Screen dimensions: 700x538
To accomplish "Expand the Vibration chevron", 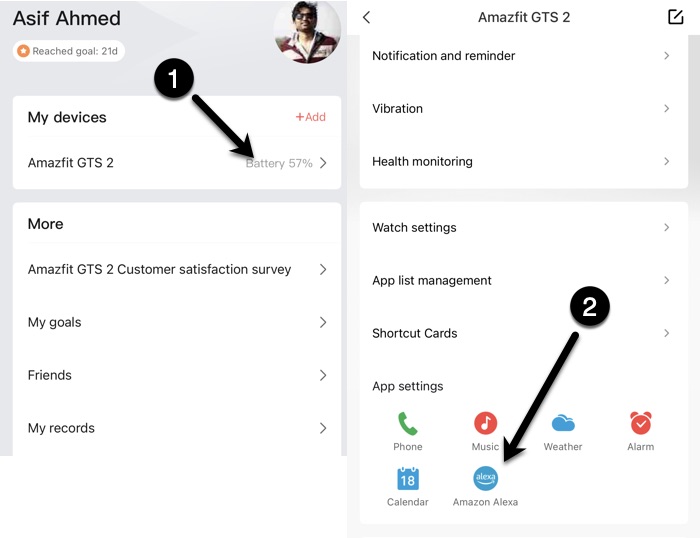I will click(x=667, y=108).
